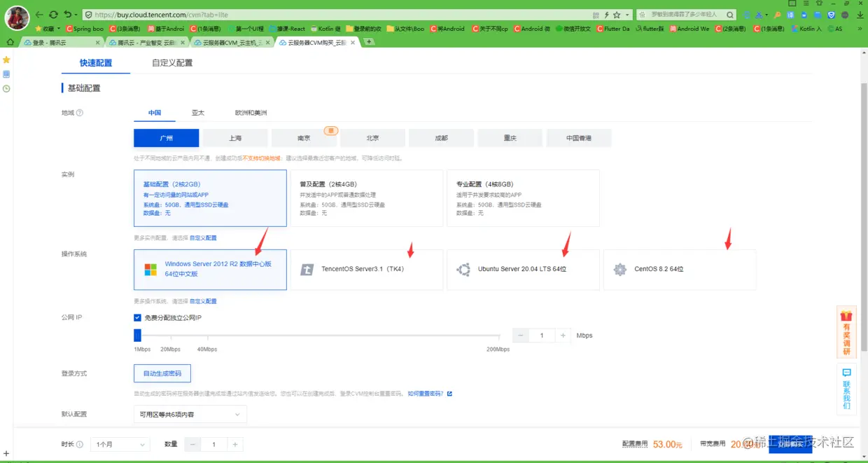868x463 pixels.
Task: Click the info icon next to 时长
Action: click(x=80, y=444)
